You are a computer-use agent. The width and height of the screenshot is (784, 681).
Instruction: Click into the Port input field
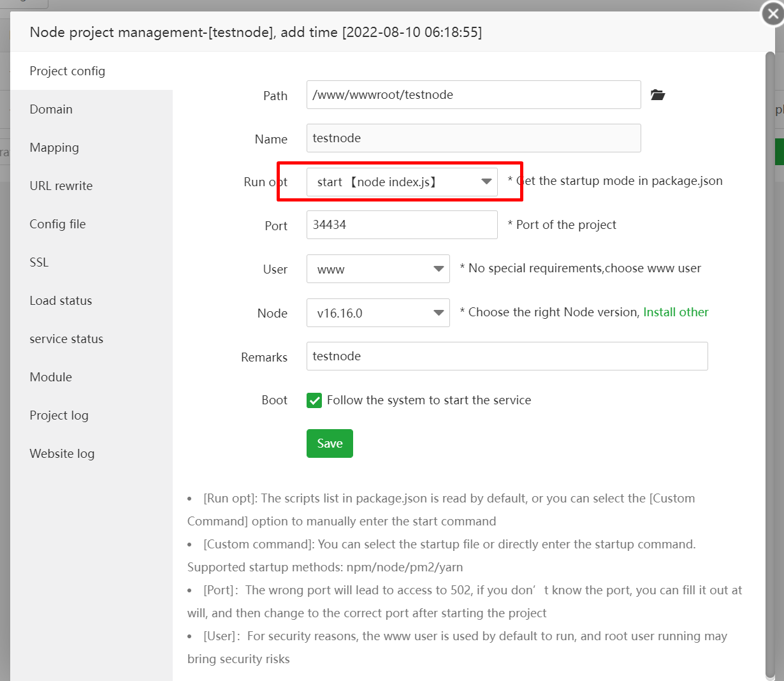click(402, 225)
